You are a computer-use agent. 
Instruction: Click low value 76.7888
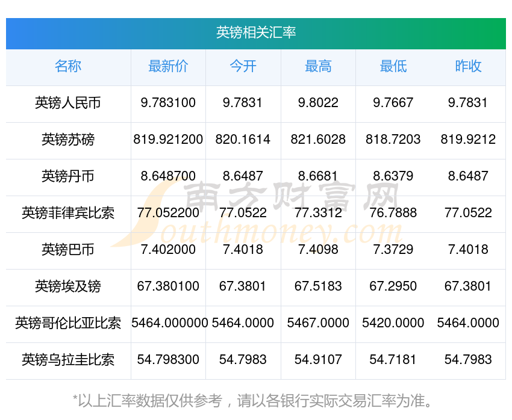pos(393,213)
